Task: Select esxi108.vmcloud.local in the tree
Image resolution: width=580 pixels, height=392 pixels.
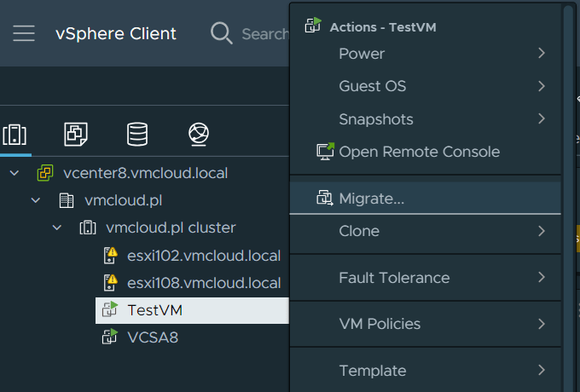Action: tap(203, 282)
